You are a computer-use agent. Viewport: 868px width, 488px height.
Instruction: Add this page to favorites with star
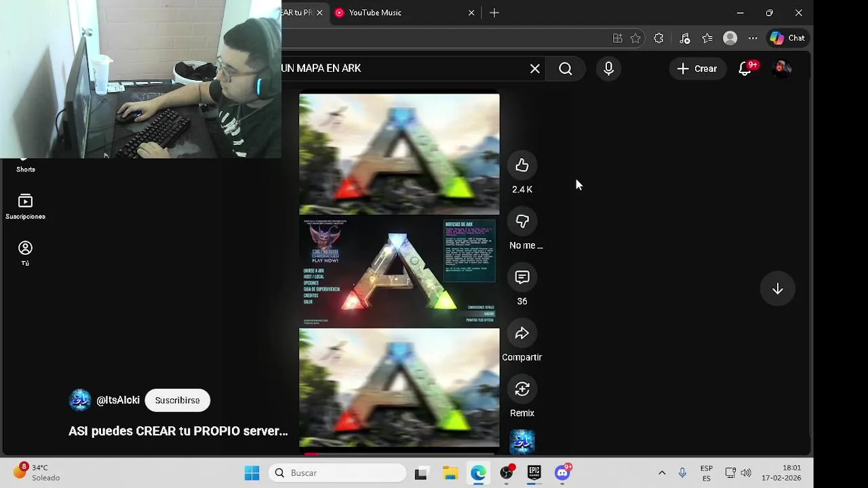(635, 39)
